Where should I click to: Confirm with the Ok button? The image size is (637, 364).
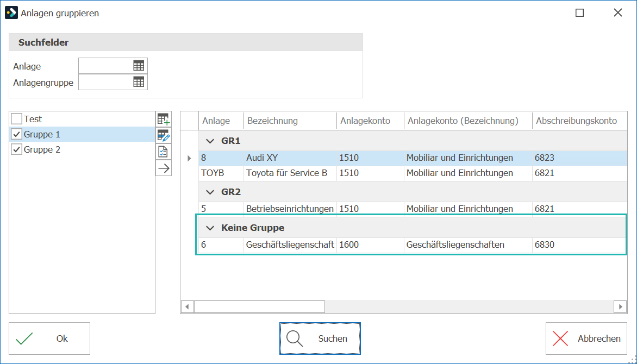click(49, 338)
